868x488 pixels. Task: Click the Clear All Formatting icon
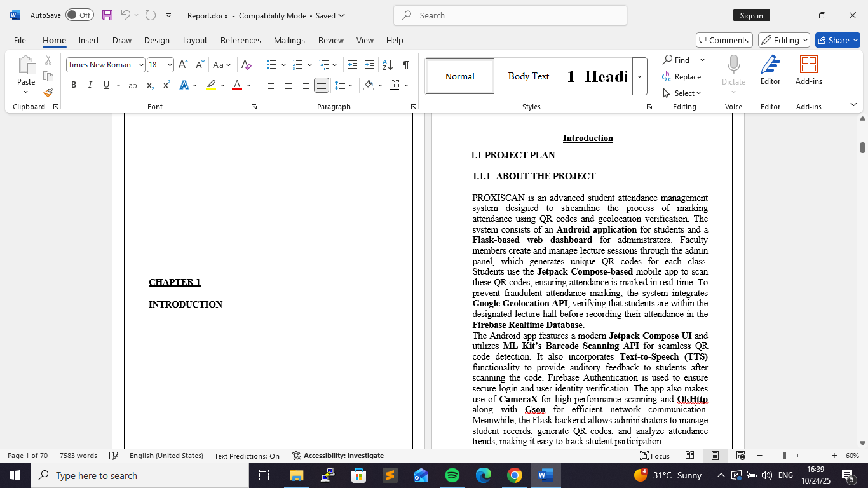(247, 65)
